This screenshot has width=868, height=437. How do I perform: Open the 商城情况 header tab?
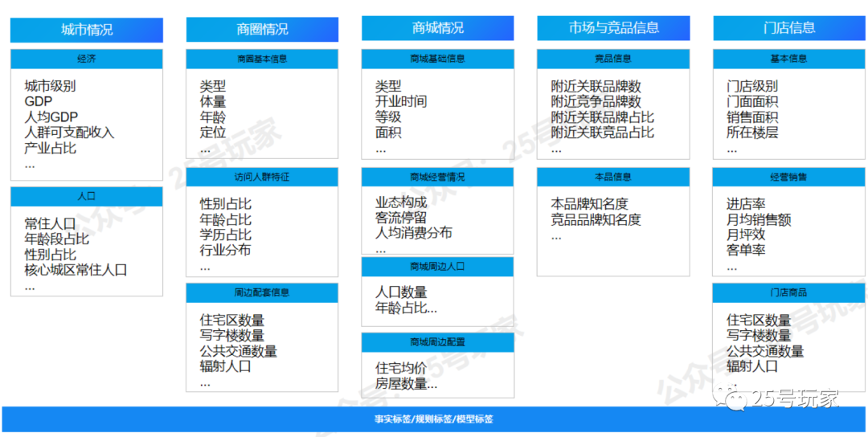[437, 28]
